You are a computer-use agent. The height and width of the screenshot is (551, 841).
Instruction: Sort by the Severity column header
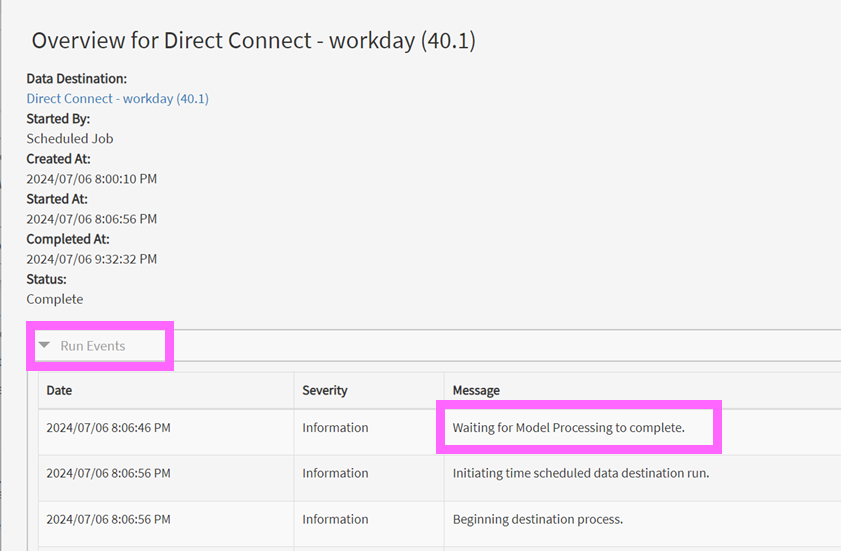click(325, 390)
